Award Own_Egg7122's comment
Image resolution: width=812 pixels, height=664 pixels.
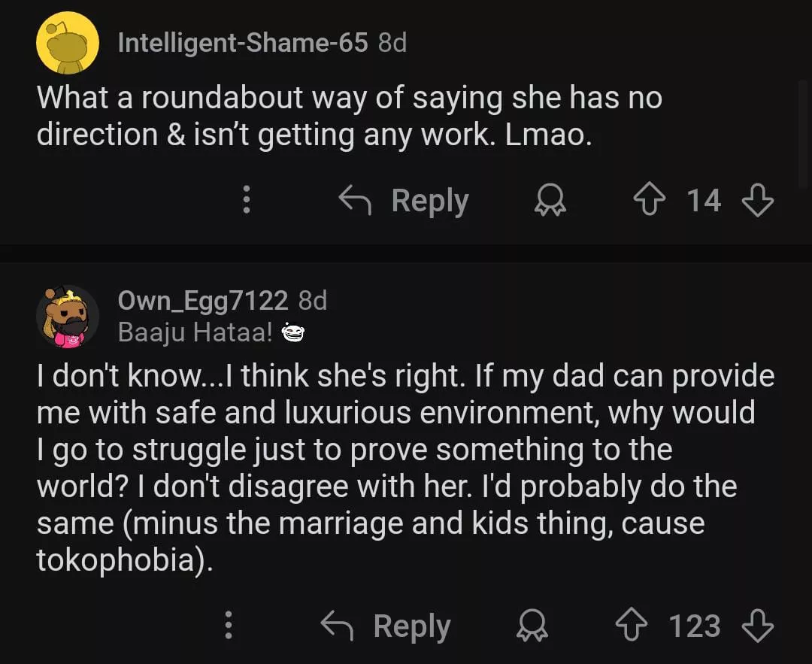tap(532, 626)
